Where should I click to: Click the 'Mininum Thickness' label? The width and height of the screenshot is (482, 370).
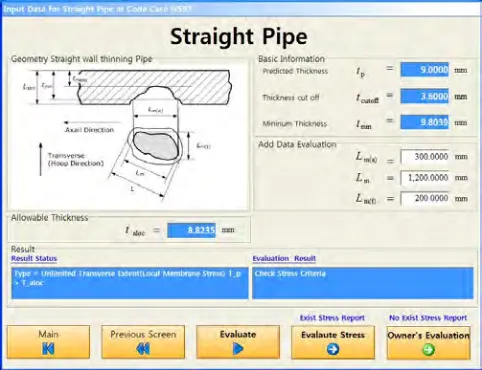tap(295, 124)
